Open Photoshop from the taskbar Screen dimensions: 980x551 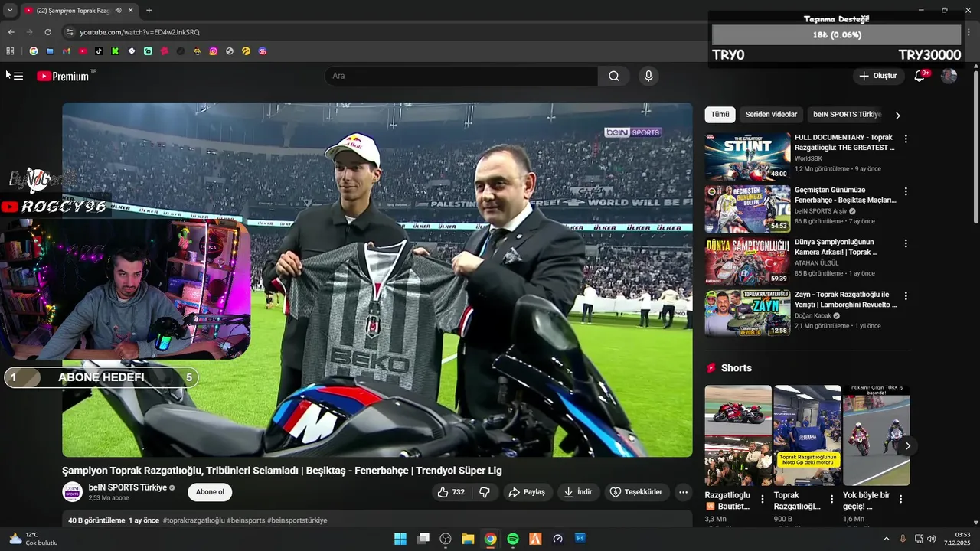(580, 539)
